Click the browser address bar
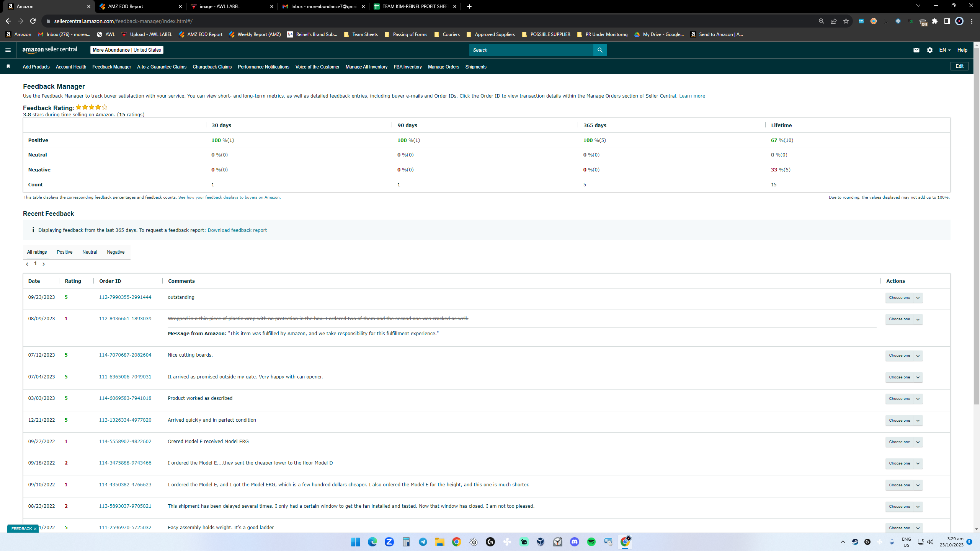 tap(429, 21)
